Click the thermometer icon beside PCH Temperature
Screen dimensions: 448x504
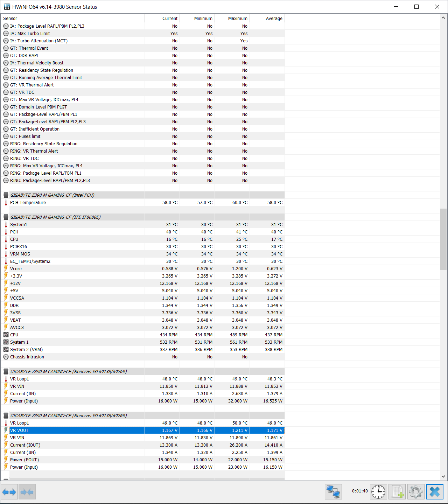click(6, 203)
